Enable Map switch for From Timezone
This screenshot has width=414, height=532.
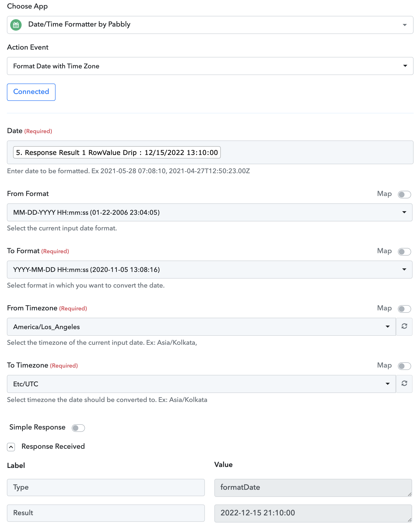coord(405,309)
